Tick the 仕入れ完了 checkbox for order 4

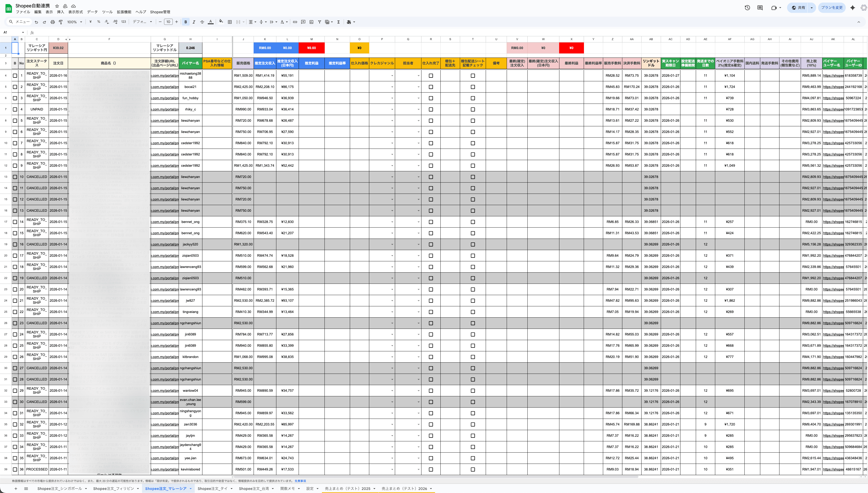pos(431,109)
